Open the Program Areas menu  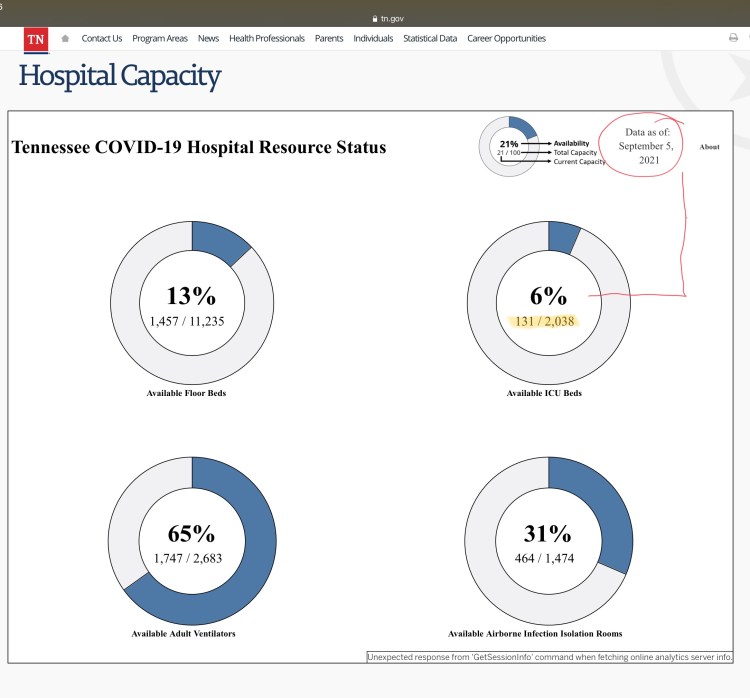point(160,39)
